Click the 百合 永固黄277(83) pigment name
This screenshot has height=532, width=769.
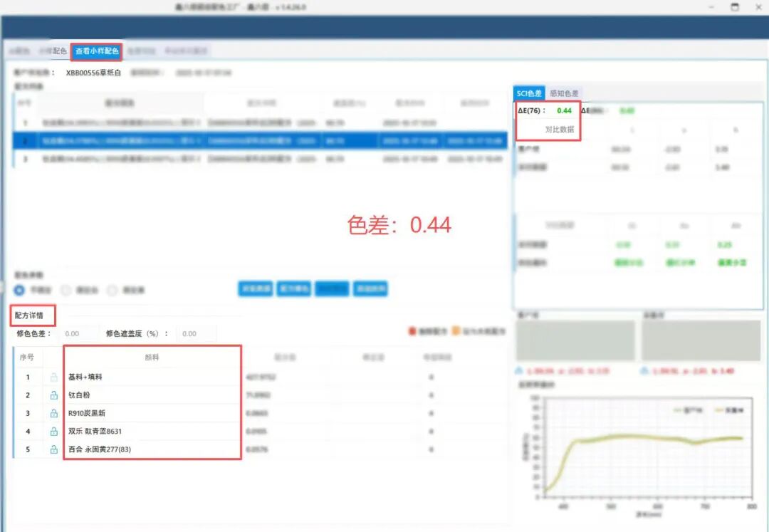(x=100, y=449)
